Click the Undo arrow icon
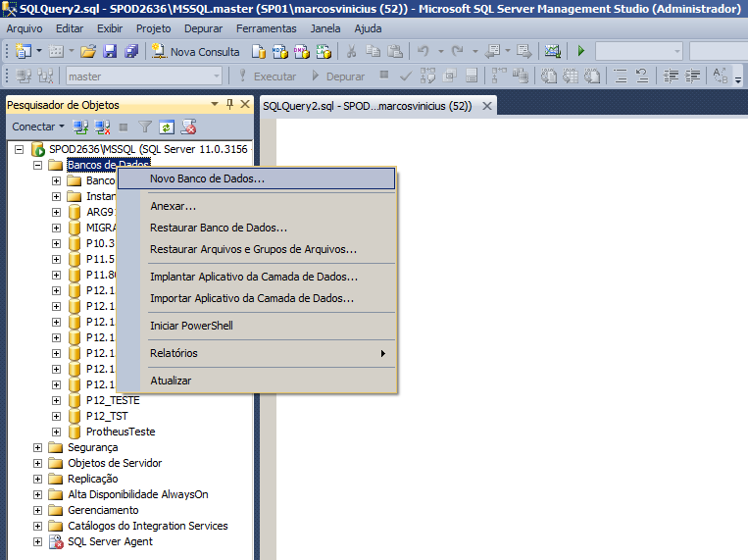This screenshot has height=560, width=748. click(x=424, y=51)
